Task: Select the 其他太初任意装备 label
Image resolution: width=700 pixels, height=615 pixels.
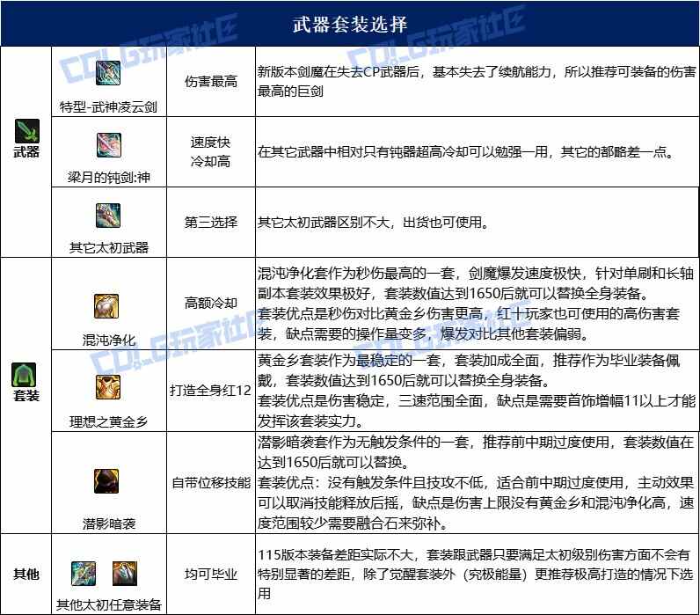Action: click(108, 604)
